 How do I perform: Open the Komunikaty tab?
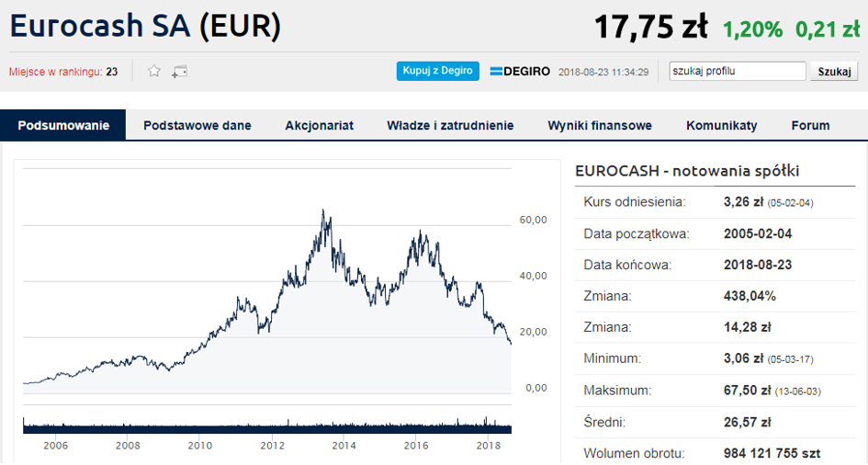pyautogui.click(x=721, y=126)
